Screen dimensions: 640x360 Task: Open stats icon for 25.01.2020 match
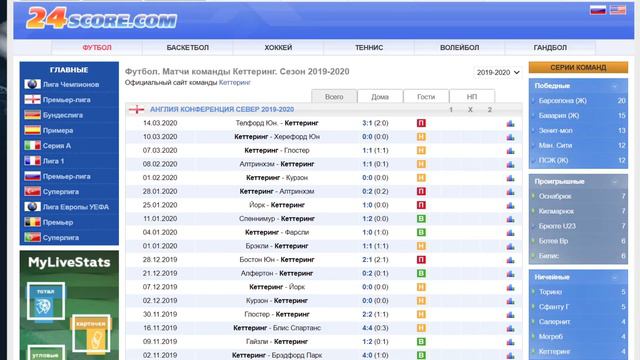click(x=510, y=205)
